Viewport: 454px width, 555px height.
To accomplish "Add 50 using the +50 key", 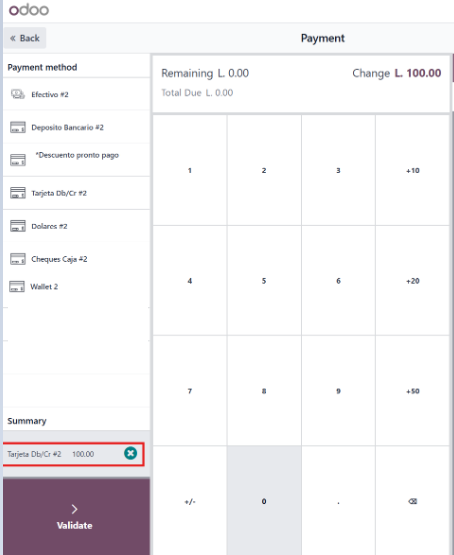I will [413, 391].
